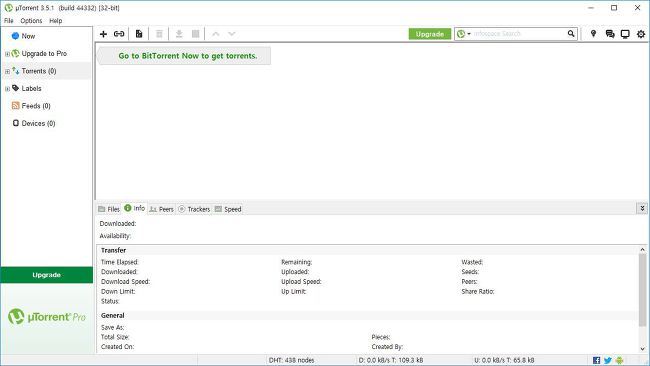Click the remote monitor icon in toolbar
Image resolution: width=650 pixels, height=366 pixels.
625,34
